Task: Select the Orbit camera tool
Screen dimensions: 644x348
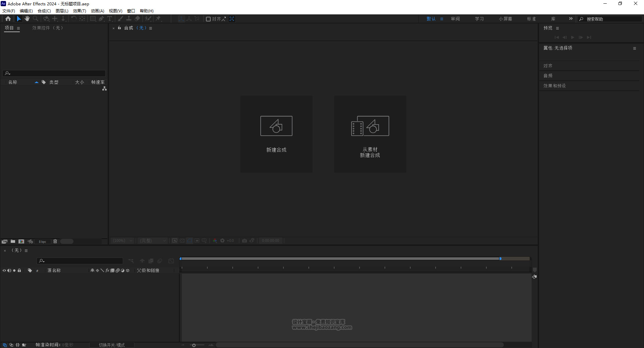Action: [x=47, y=19]
